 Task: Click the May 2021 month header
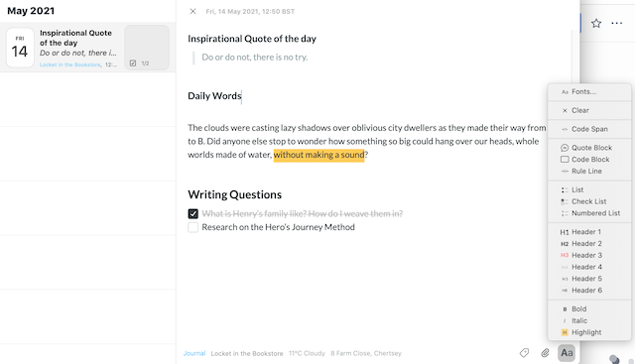[31, 11]
